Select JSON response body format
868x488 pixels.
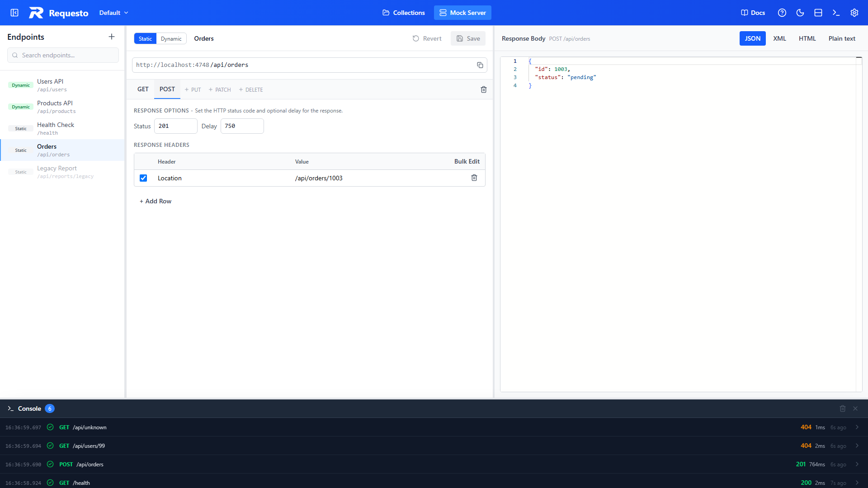[x=753, y=38]
